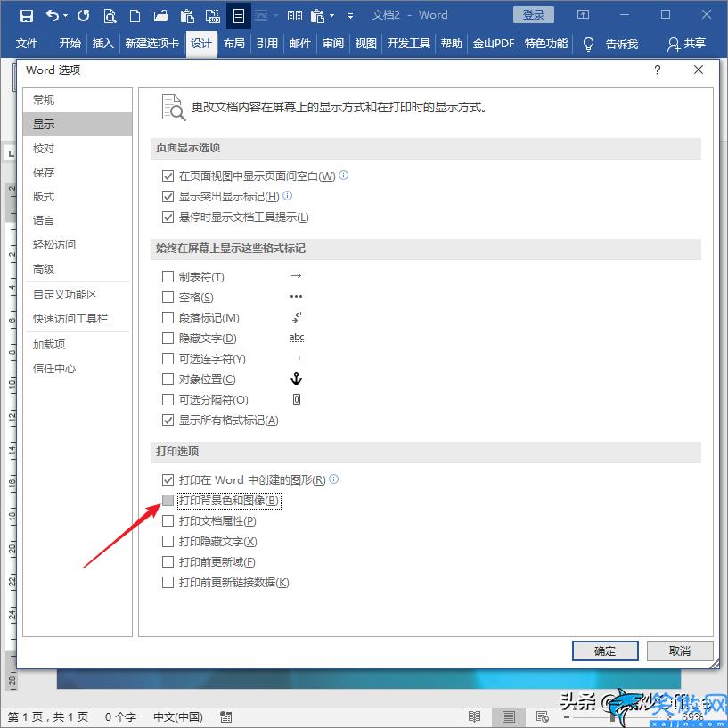Switch to Read Mode view icon
The image size is (728, 728).
(475, 716)
